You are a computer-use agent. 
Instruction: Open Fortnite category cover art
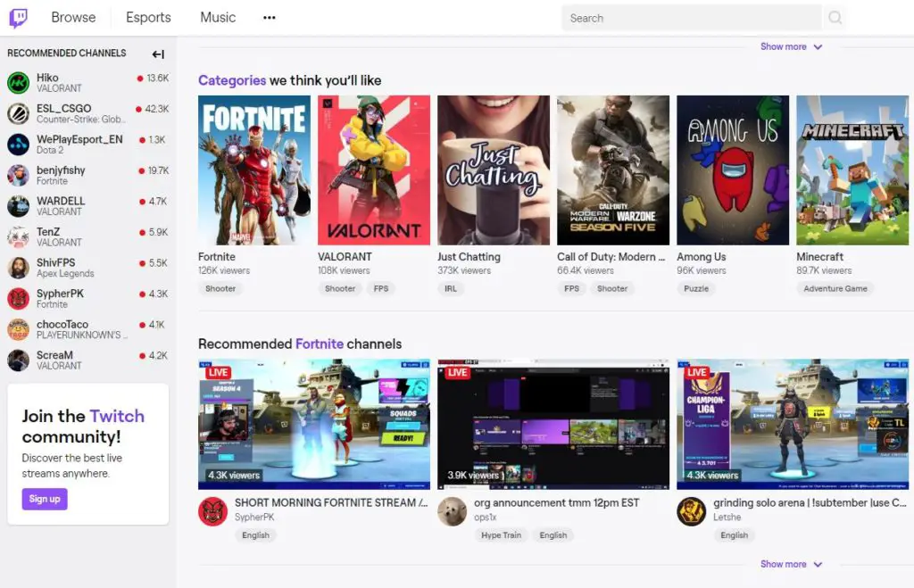point(254,170)
